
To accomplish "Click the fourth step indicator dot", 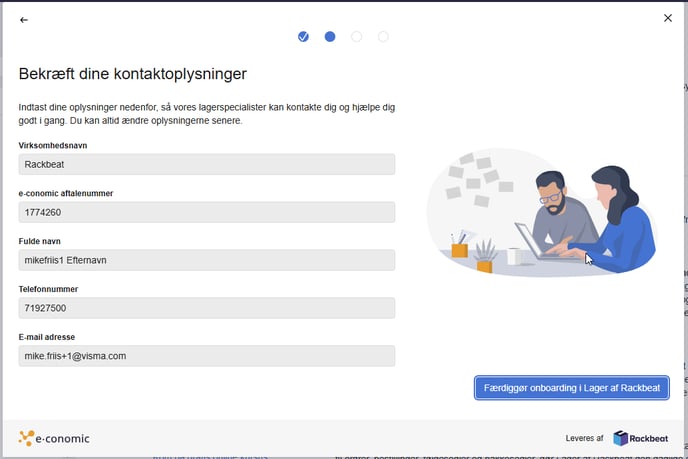I will click(383, 37).
